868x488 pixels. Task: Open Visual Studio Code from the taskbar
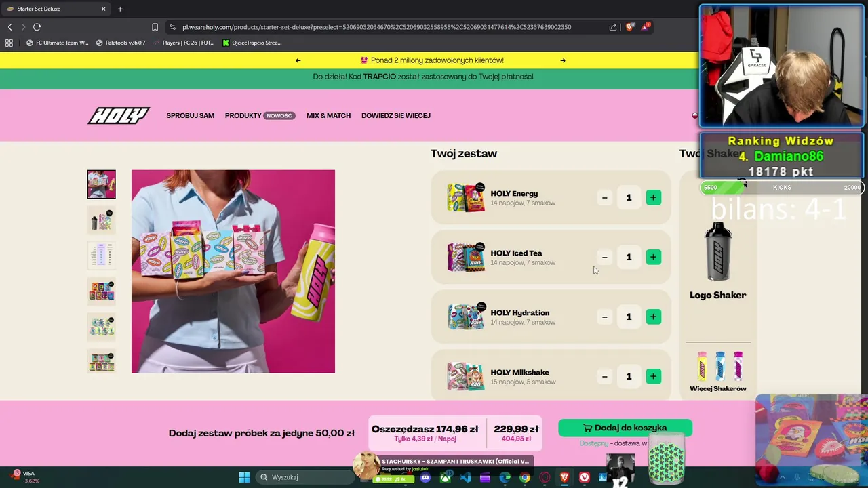coord(465,478)
